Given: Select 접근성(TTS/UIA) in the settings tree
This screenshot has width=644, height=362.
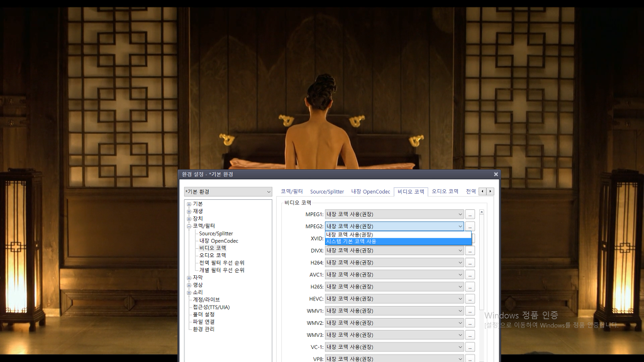Looking at the screenshot, I should [211, 307].
